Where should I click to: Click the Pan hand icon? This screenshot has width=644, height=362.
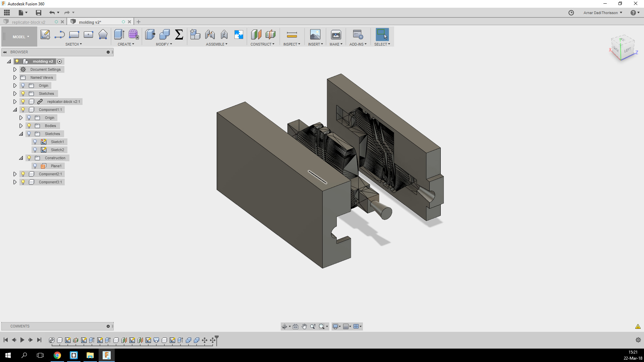pyautogui.click(x=304, y=326)
